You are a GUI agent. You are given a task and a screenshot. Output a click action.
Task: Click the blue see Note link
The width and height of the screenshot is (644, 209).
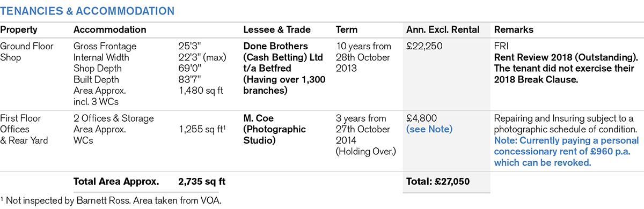(429, 129)
